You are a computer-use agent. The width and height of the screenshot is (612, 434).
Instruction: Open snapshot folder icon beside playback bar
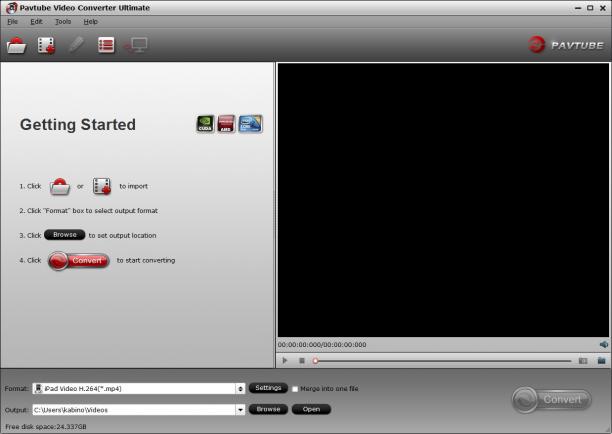coord(601,360)
